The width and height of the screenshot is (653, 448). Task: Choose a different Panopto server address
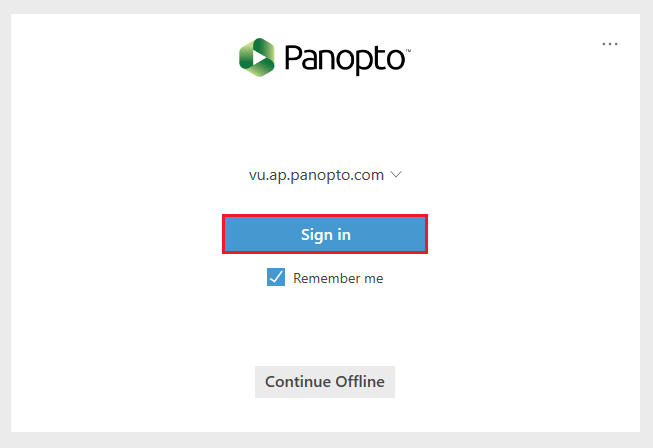(x=325, y=175)
